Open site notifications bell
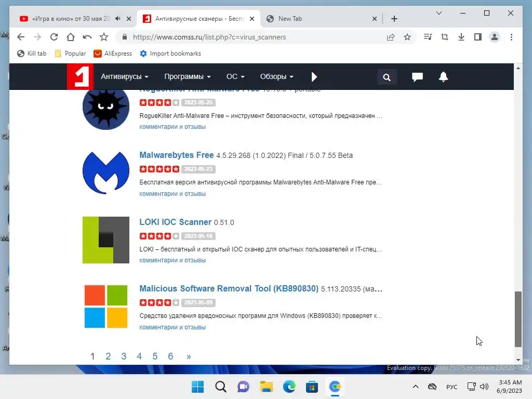532x399 pixels. pos(443,77)
